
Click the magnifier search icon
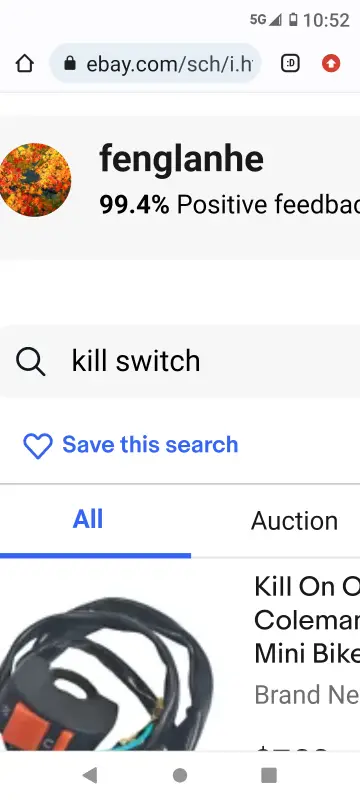point(30,361)
